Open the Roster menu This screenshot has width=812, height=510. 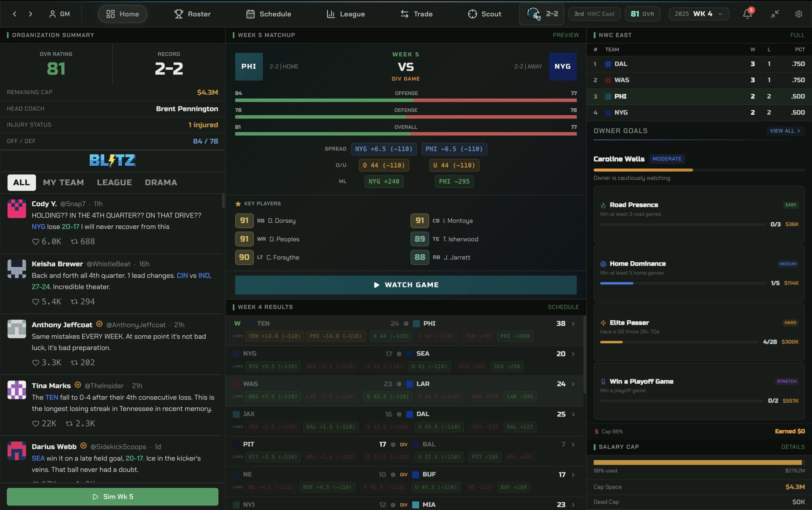[x=193, y=14]
